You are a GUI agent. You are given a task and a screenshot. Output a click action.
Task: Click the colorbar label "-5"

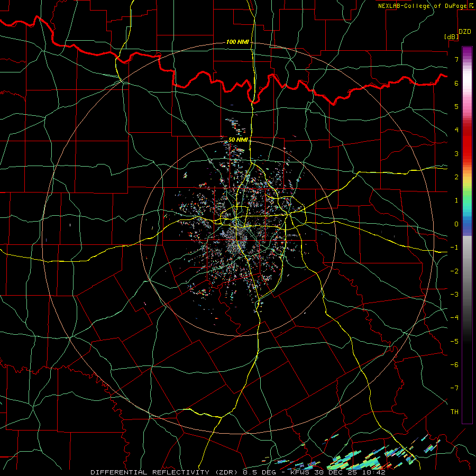[454, 342]
